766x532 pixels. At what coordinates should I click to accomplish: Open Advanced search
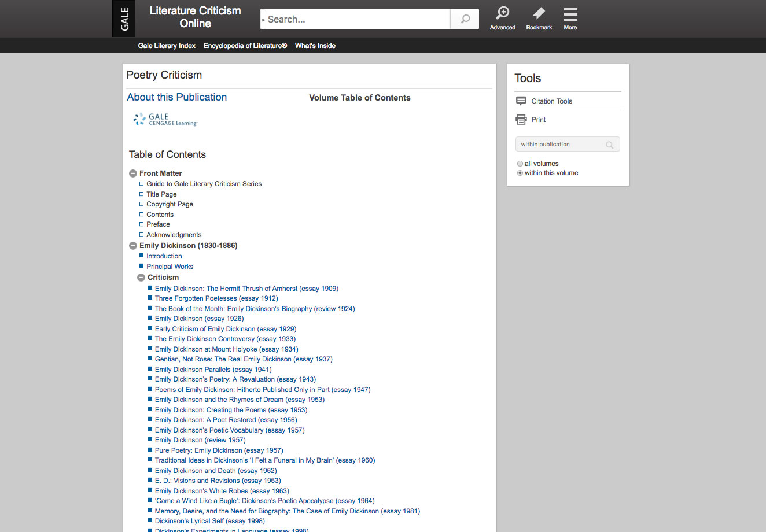(x=503, y=18)
